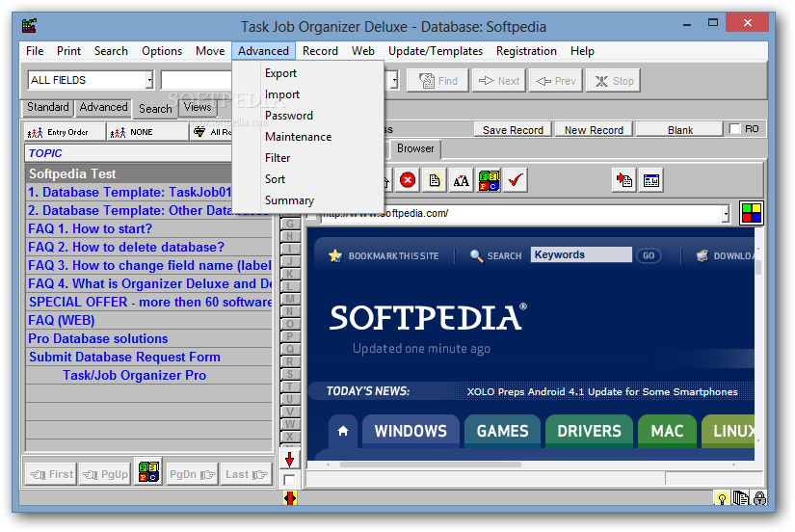Open the Registration menu
The image size is (795, 532).
coord(526,51)
